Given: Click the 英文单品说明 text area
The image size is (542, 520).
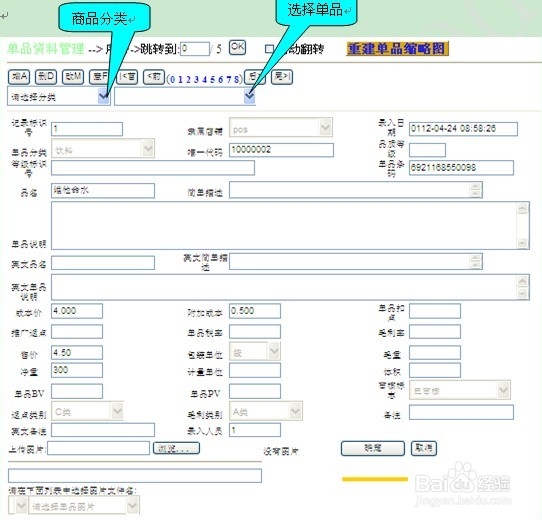Looking at the screenshot, I should 290,287.
